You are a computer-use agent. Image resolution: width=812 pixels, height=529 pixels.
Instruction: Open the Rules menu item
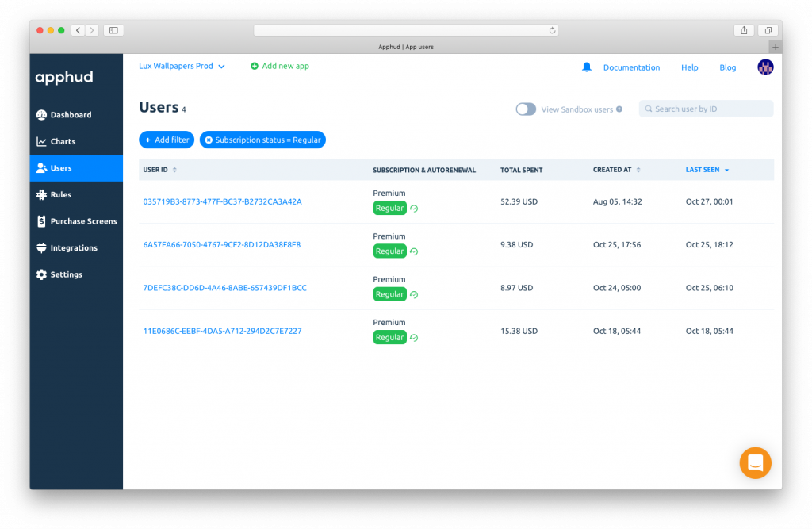(76, 195)
